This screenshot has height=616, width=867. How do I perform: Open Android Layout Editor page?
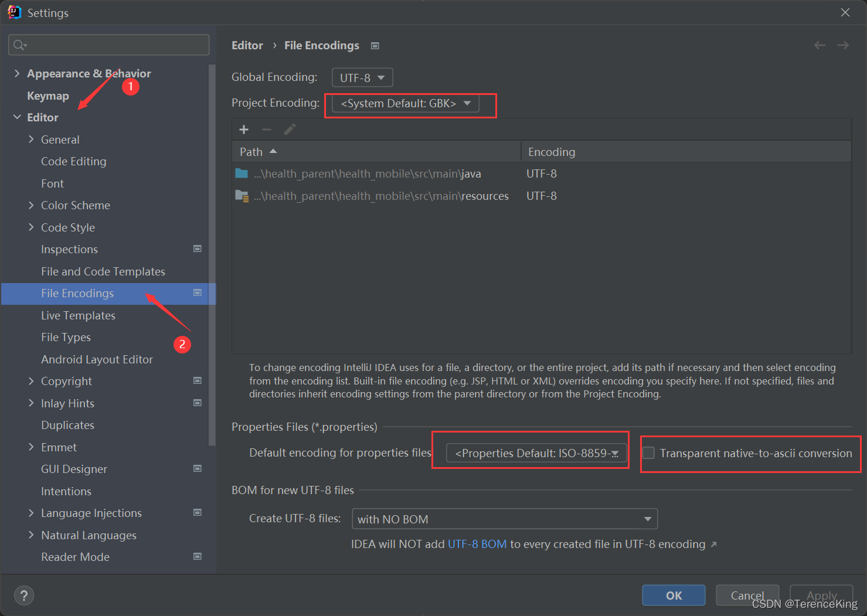(x=97, y=359)
